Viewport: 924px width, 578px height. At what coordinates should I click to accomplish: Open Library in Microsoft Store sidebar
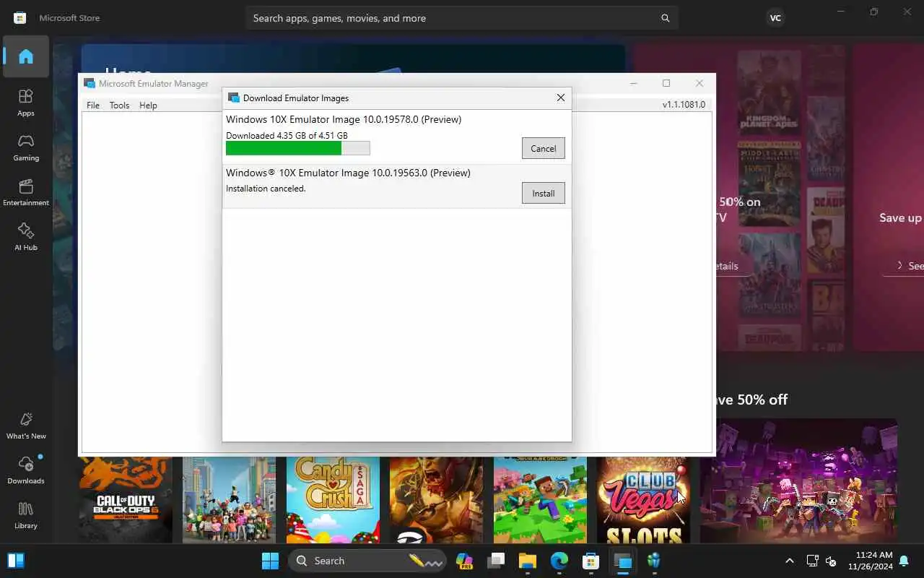click(26, 515)
